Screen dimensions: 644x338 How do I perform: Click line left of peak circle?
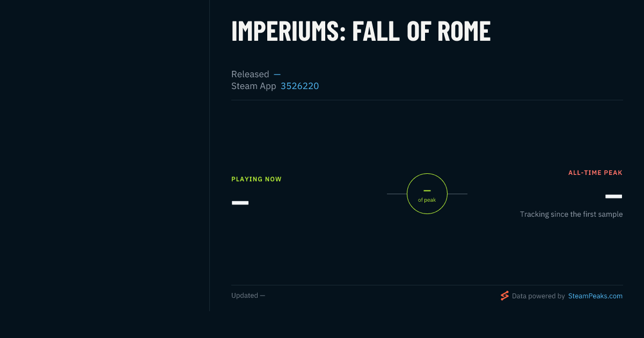click(x=397, y=194)
